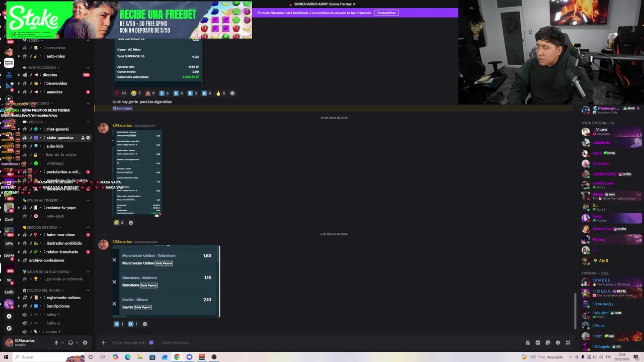Open the Windows Start button
The height and width of the screenshot is (362, 644).
click(6, 357)
